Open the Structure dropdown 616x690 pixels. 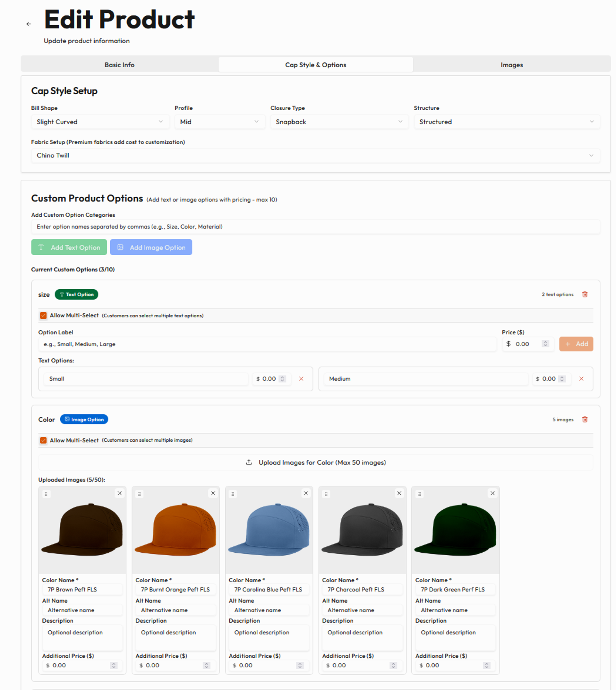click(507, 122)
